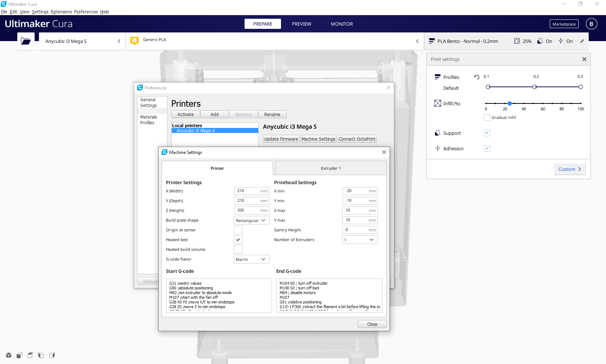This screenshot has width=606, height=364.
Task: Click the Connect OctoPrint button
Action: [357, 139]
